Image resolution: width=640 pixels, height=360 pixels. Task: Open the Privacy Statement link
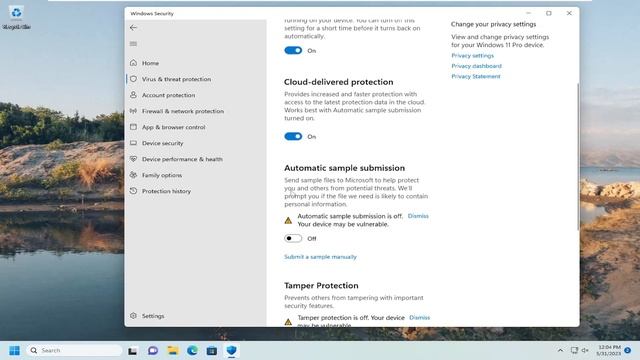click(476, 76)
